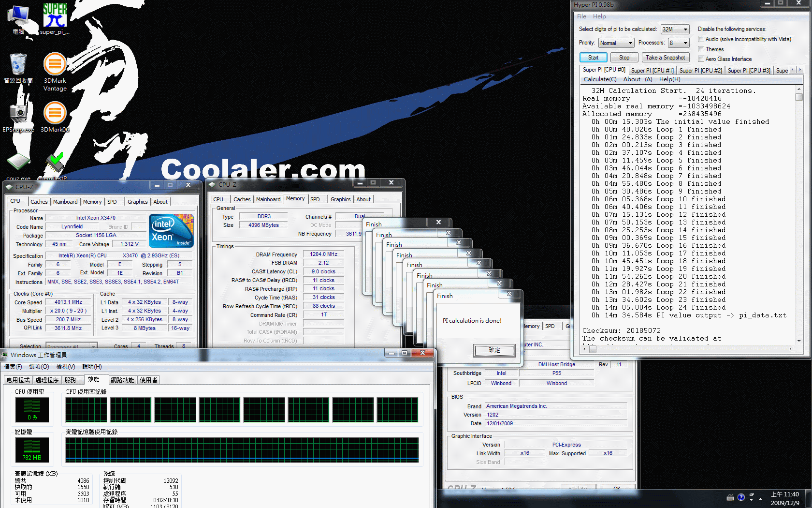Click the right arrow of the Super PI horizontal scrollbar

click(791, 349)
